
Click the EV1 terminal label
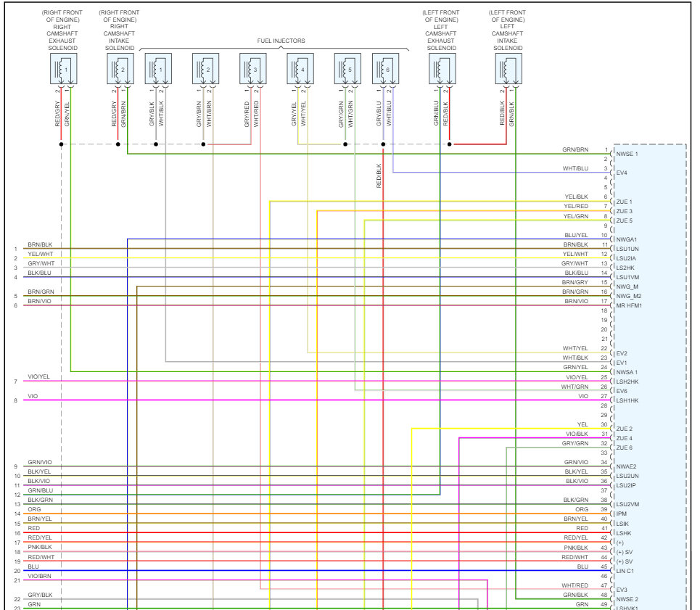click(x=622, y=363)
